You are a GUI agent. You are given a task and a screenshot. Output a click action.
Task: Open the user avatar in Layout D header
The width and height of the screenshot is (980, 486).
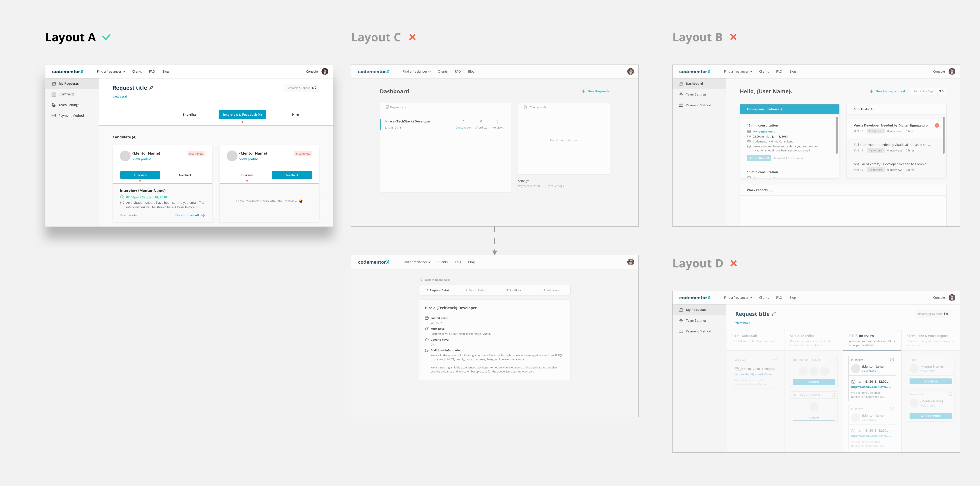point(952,298)
